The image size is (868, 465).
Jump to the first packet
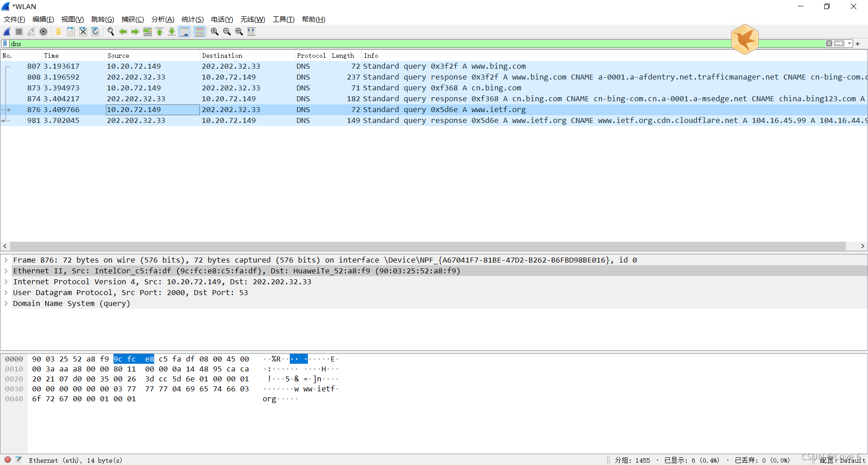pyautogui.click(x=160, y=32)
